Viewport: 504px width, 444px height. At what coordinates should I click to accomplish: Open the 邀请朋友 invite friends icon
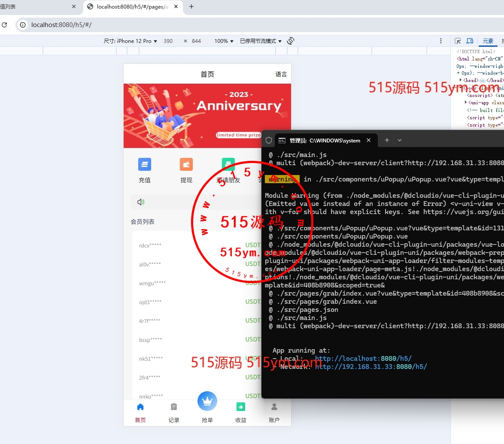[228, 165]
